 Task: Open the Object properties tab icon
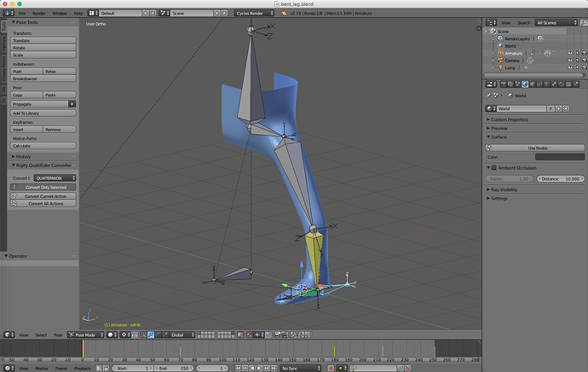pyautogui.click(x=532, y=84)
